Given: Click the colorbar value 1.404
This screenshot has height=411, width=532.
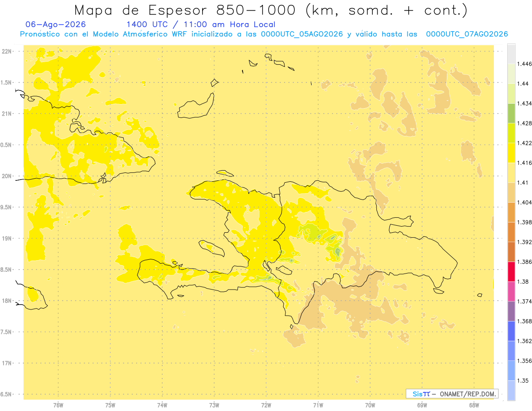Looking at the screenshot, I should click(x=524, y=202).
